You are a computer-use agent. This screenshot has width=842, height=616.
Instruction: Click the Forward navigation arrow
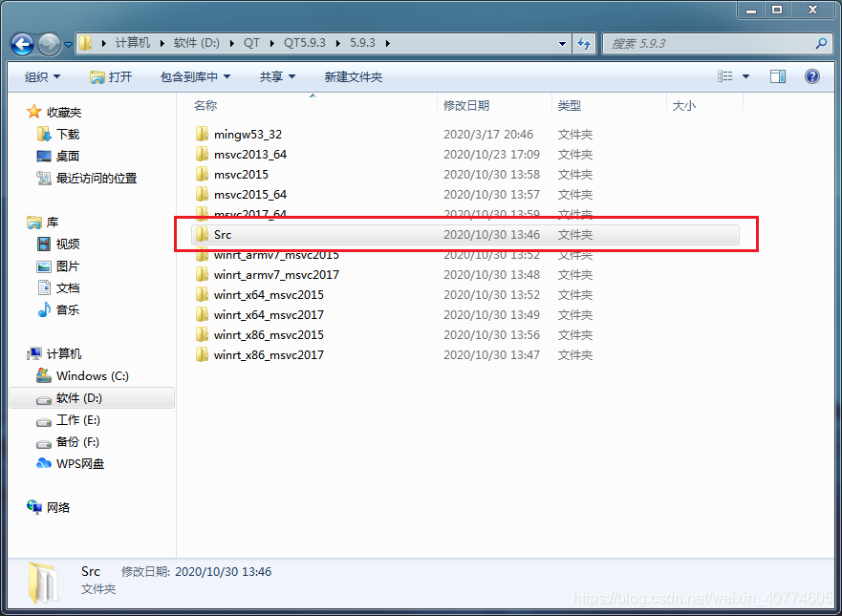50,44
